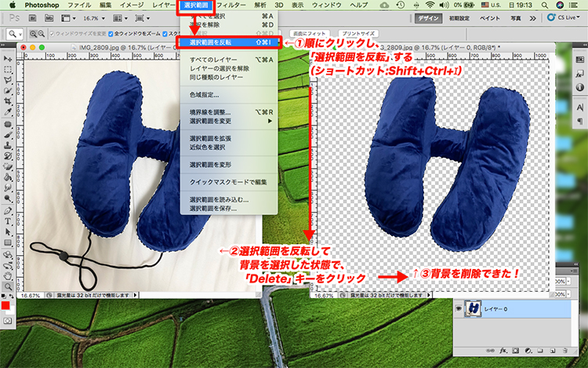Viewport: 588px width, 368px height.
Task: Select the Dodge tool
Action: click(x=8, y=198)
